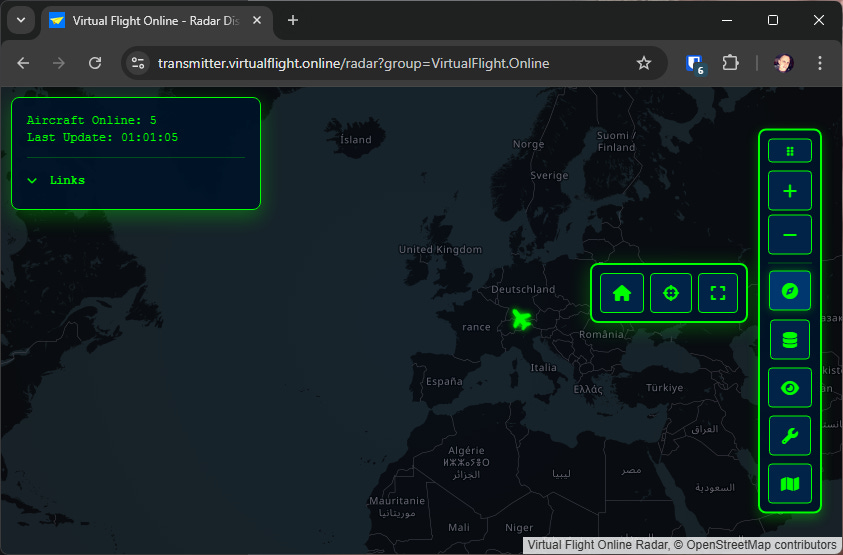The width and height of the screenshot is (843, 555).
Task: Click the Mauritanie map label
Action: click(x=397, y=501)
